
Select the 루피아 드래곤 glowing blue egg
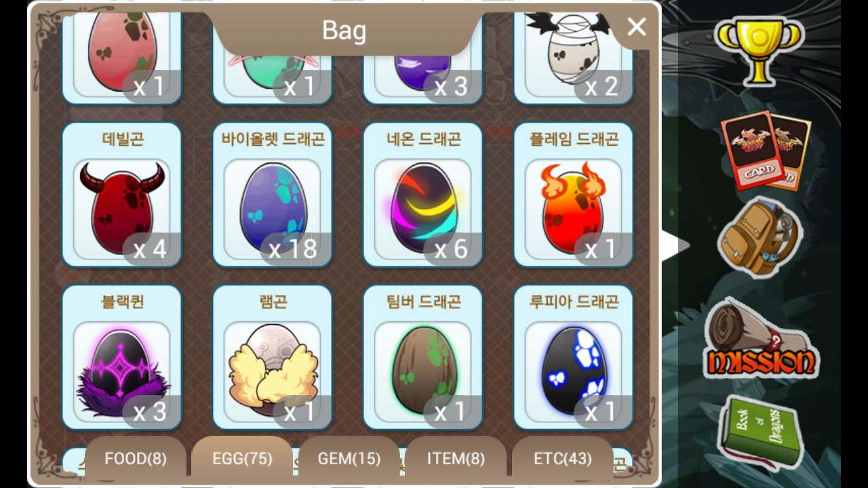tap(574, 357)
